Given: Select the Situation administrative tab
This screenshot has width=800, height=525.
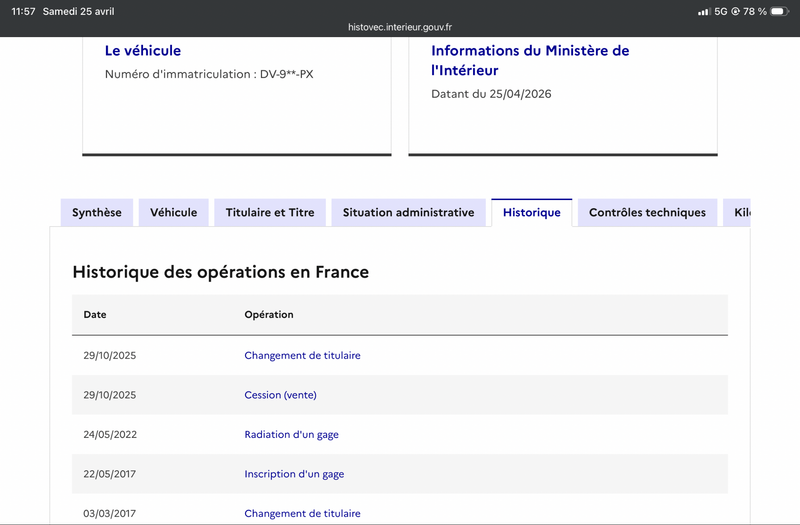Looking at the screenshot, I should tap(409, 212).
